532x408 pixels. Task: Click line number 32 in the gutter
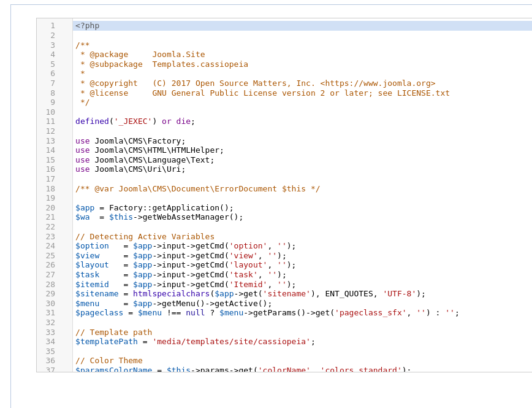click(50, 323)
